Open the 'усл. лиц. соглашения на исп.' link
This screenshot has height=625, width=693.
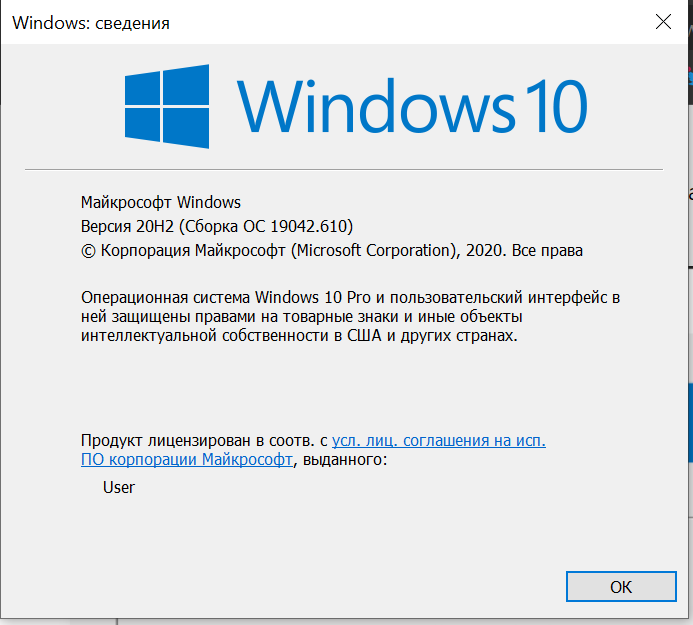click(x=438, y=440)
